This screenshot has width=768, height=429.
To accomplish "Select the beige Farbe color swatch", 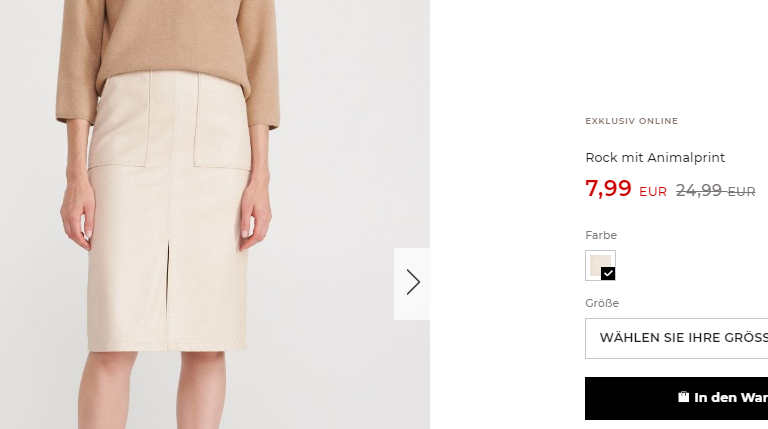I will point(600,265).
